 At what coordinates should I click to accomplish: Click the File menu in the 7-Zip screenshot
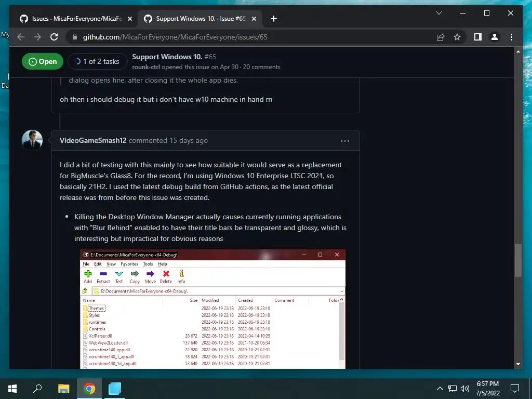point(86,264)
